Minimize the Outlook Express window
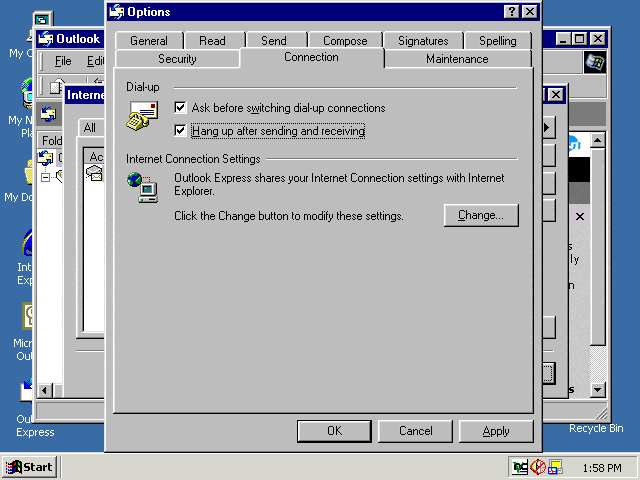This screenshot has width=640, height=480. (x=564, y=39)
